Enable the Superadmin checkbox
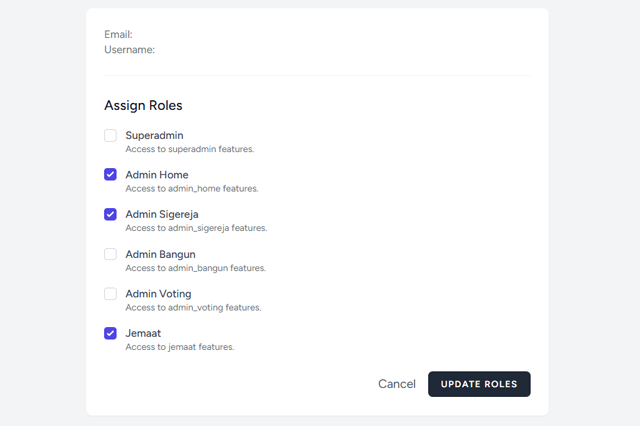This screenshot has width=640, height=426. pos(111,135)
